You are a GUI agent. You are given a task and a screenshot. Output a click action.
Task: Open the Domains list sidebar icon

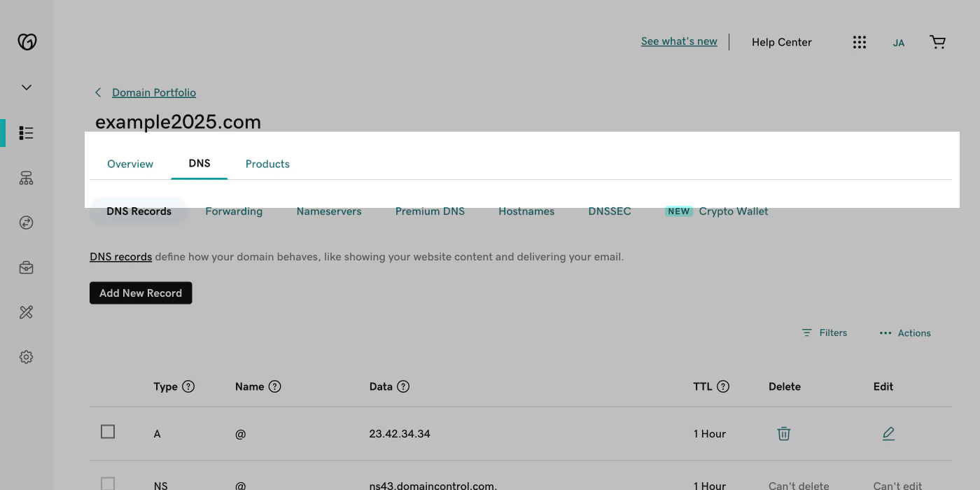tap(26, 133)
